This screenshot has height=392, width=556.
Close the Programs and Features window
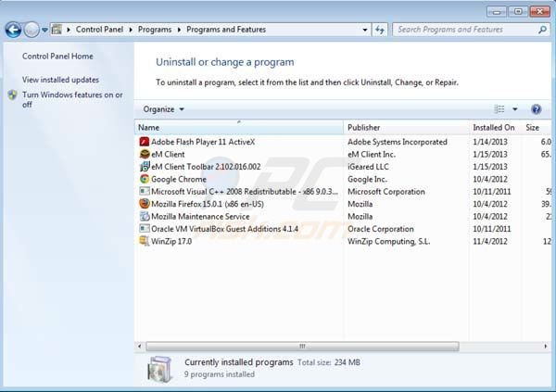click(x=539, y=12)
